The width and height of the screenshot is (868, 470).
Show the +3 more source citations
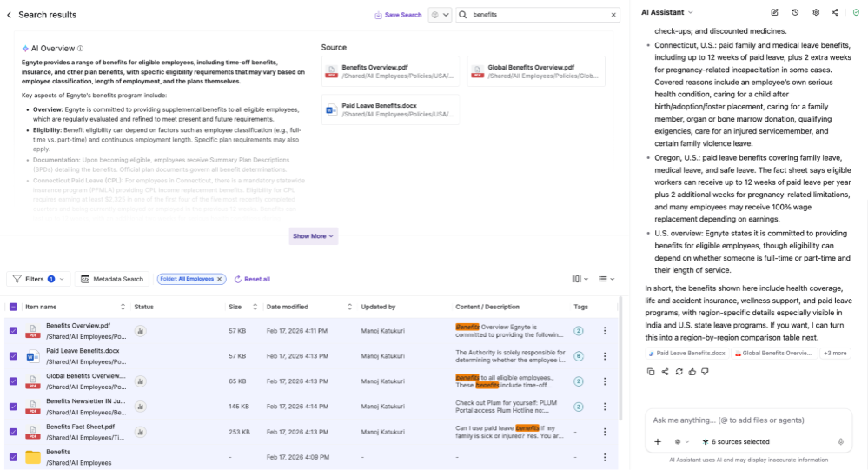[835, 354]
